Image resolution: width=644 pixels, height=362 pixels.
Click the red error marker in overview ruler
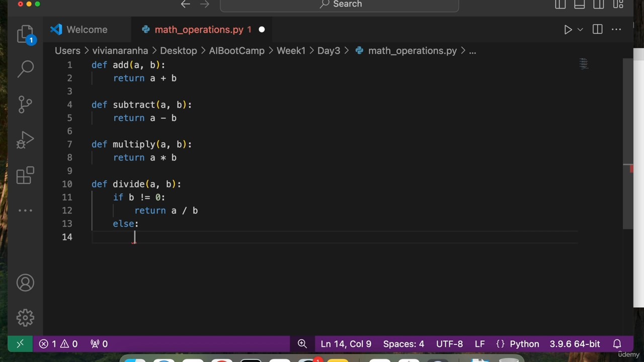631,169
